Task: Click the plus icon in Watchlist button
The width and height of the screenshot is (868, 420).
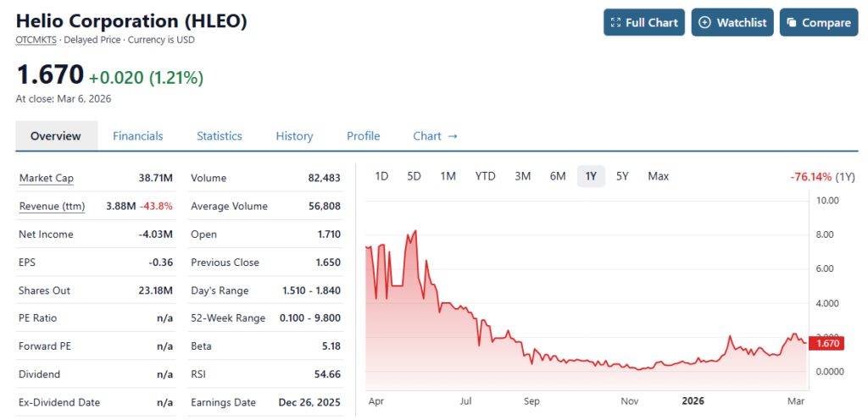Action: click(x=704, y=23)
